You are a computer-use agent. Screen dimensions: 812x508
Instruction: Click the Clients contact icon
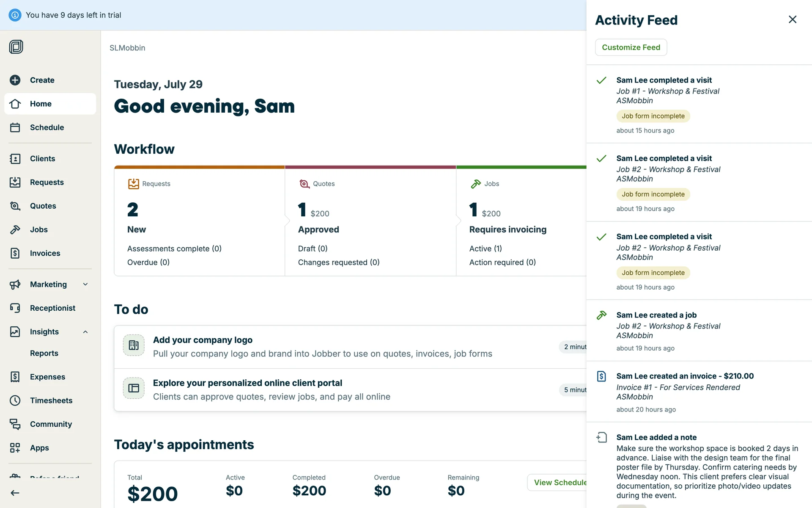coord(15,159)
